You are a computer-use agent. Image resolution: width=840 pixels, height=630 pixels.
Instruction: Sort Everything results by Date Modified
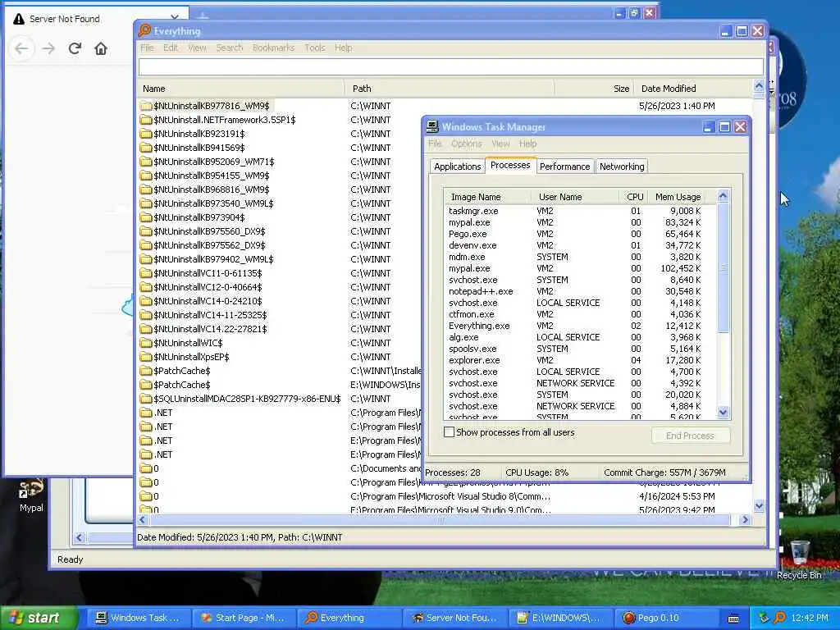(693, 89)
